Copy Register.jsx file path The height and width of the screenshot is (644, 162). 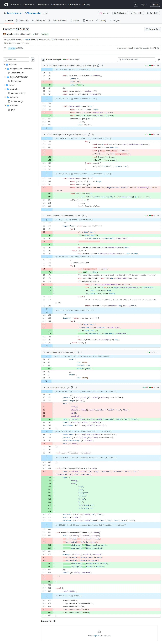(89, 134)
